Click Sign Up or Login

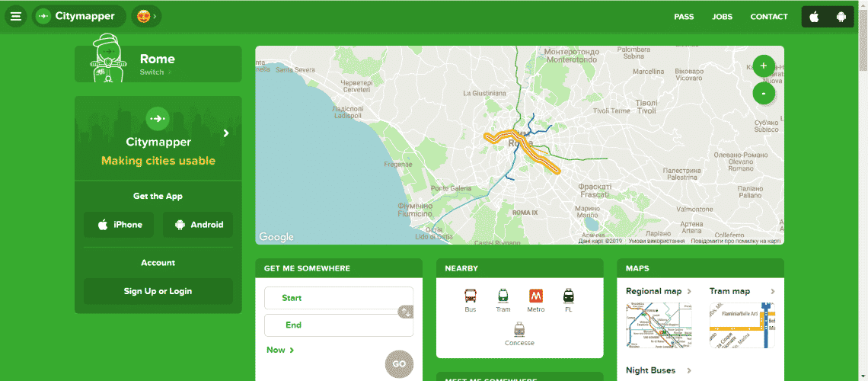pyautogui.click(x=158, y=291)
